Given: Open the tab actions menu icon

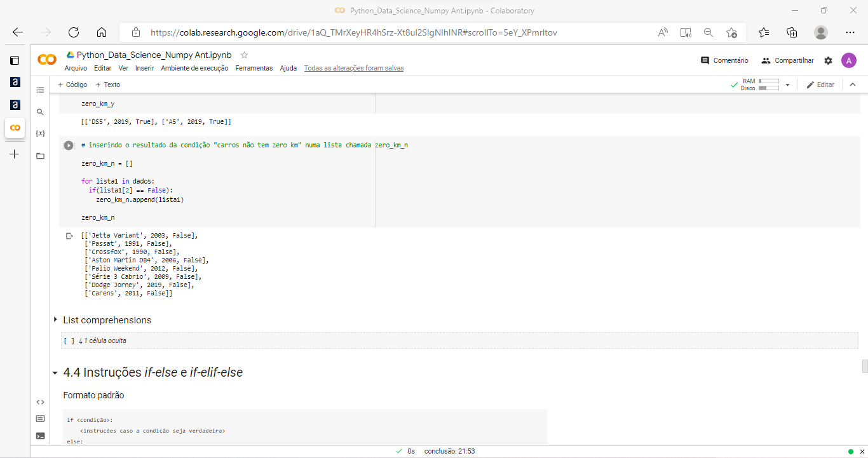Looking at the screenshot, I should 15,60.
